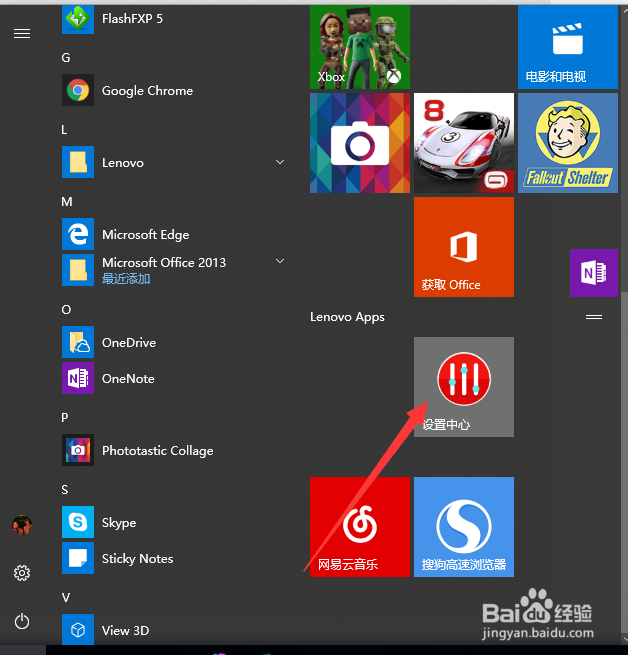Open the 电影和电视 tile
This screenshot has height=655, width=628.
(568, 47)
